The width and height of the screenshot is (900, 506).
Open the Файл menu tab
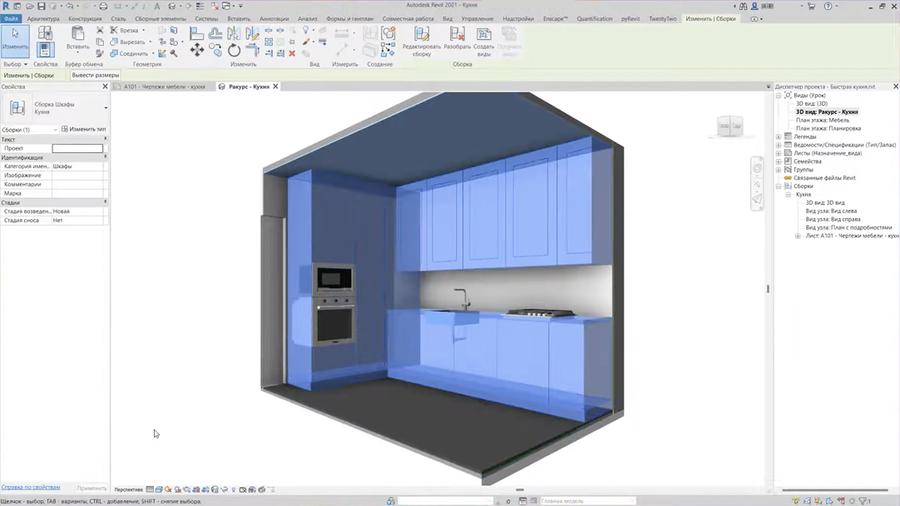(11, 18)
